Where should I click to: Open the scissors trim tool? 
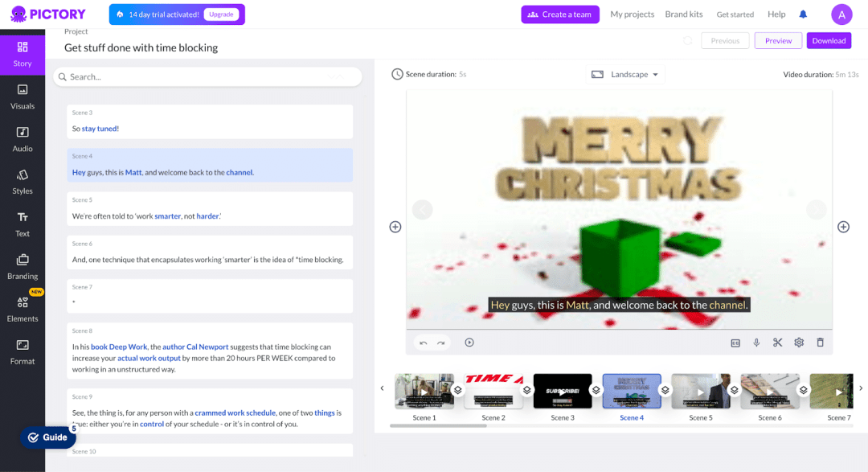(777, 343)
